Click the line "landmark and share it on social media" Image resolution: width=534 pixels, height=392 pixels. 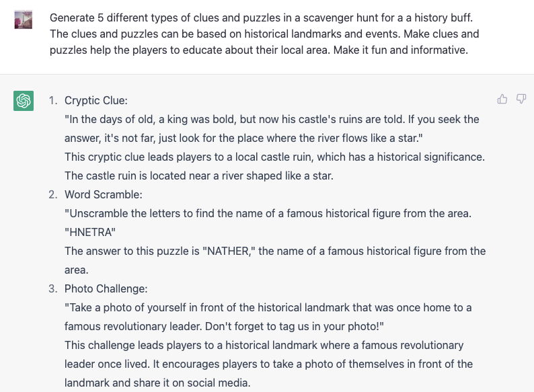[x=157, y=383]
